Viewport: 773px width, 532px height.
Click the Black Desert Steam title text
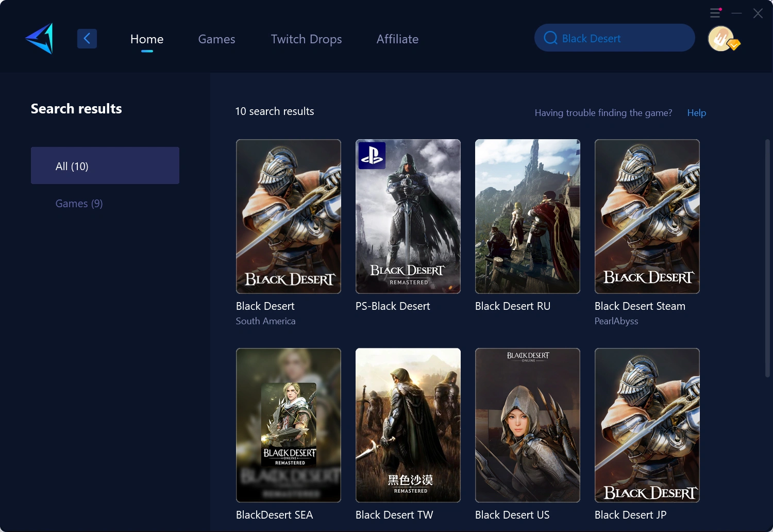pos(640,306)
